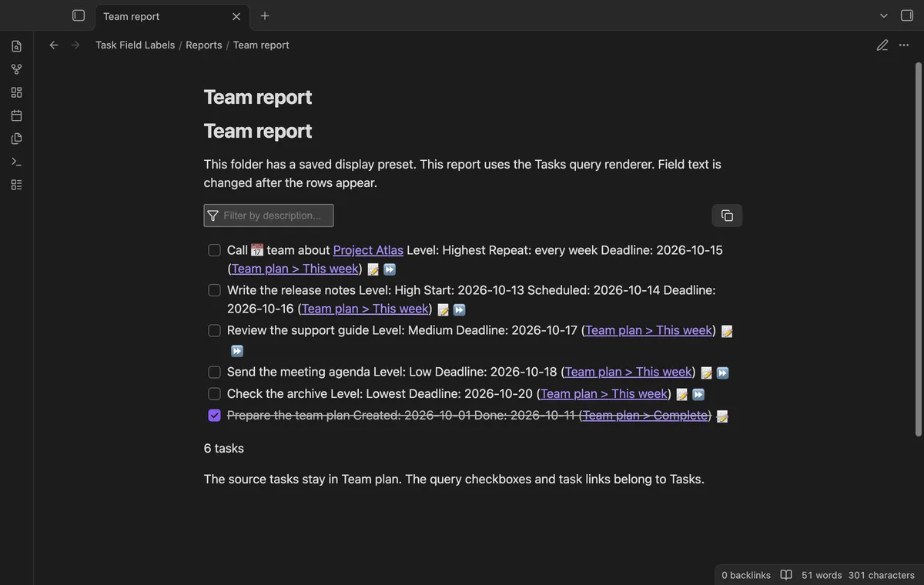This screenshot has width=924, height=585.
Task: Follow Team plan link in support guide row
Action: [649, 330]
